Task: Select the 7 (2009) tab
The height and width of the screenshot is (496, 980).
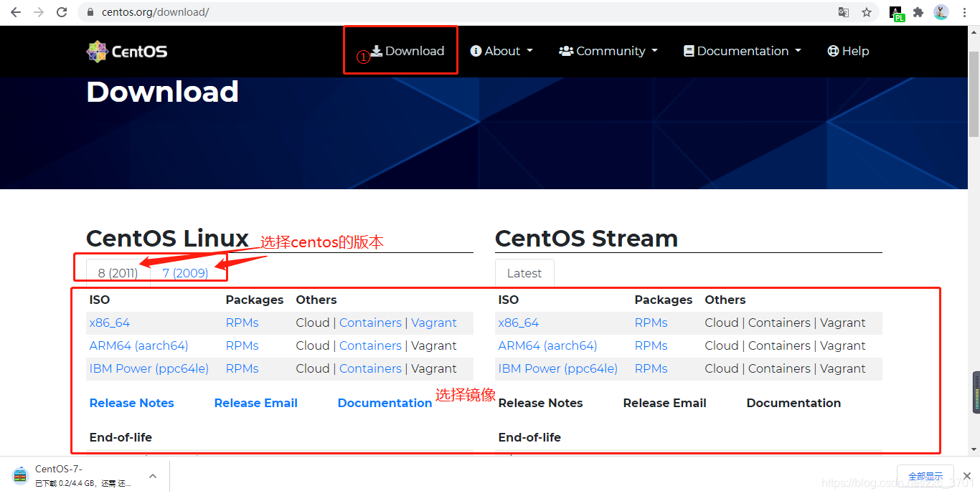Action: pos(185,273)
